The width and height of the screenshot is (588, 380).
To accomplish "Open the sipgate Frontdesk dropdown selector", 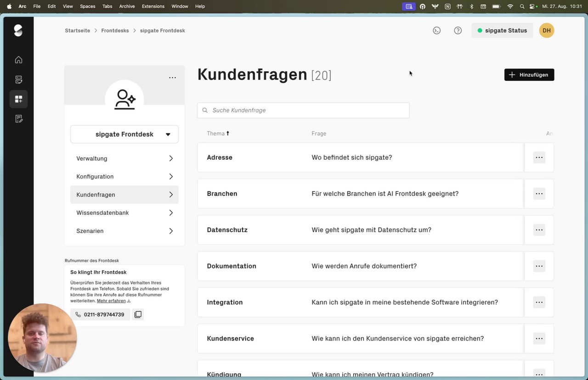I will 124,134.
